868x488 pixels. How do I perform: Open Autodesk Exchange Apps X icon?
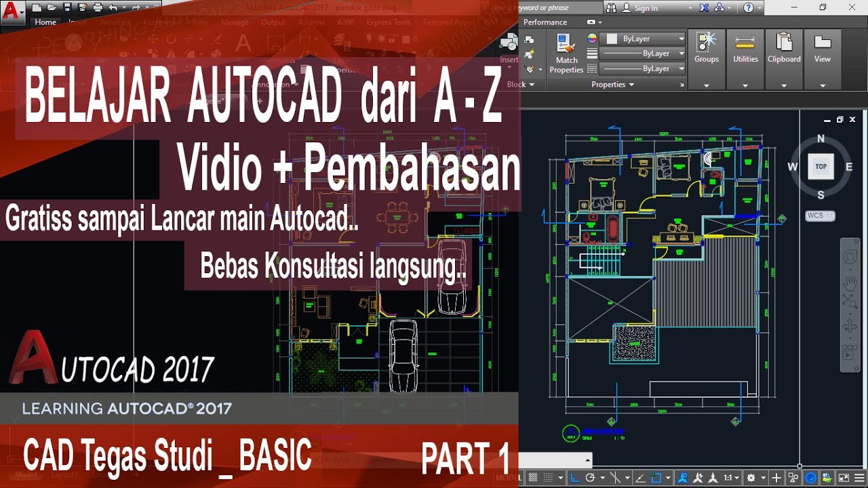pos(703,7)
